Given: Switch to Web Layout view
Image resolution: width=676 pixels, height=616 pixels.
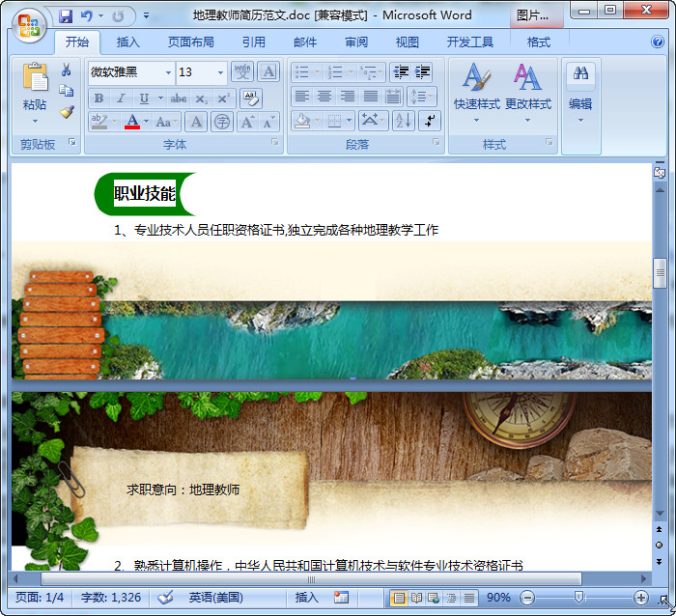Looking at the screenshot, I should click(x=434, y=598).
